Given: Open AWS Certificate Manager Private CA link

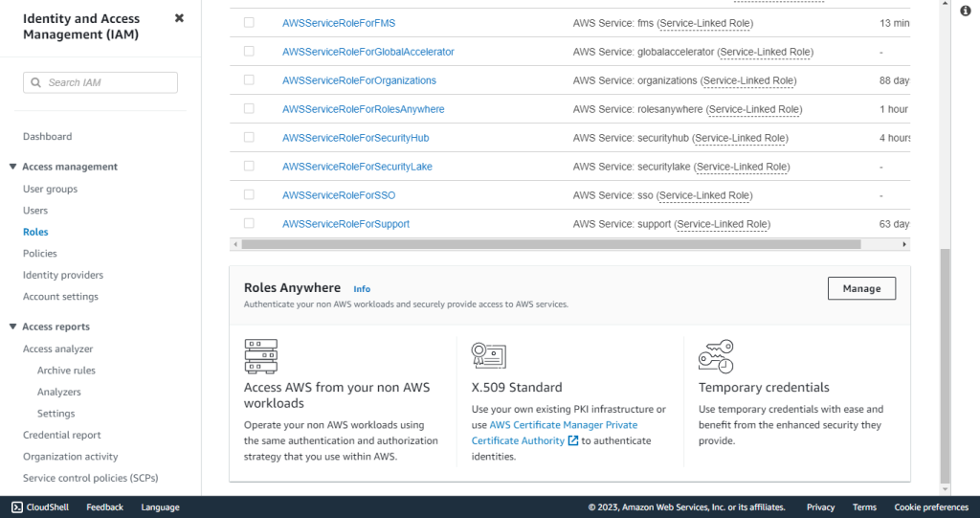Looking at the screenshot, I should (554, 433).
